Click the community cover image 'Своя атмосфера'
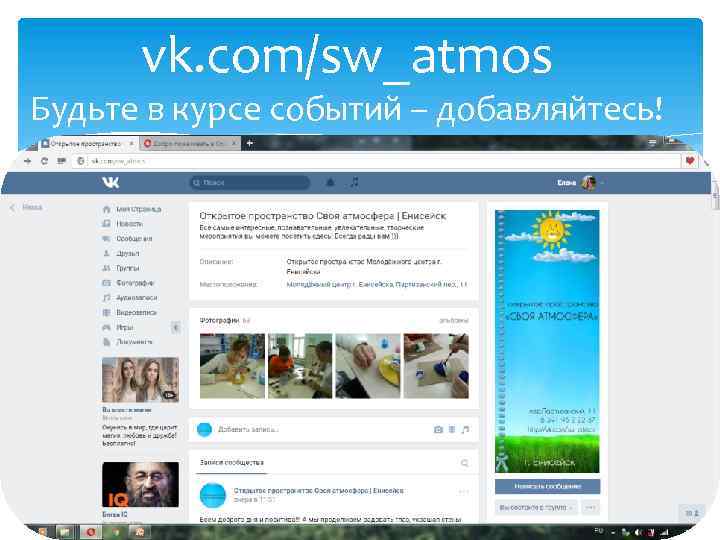 pyautogui.click(x=547, y=341)
